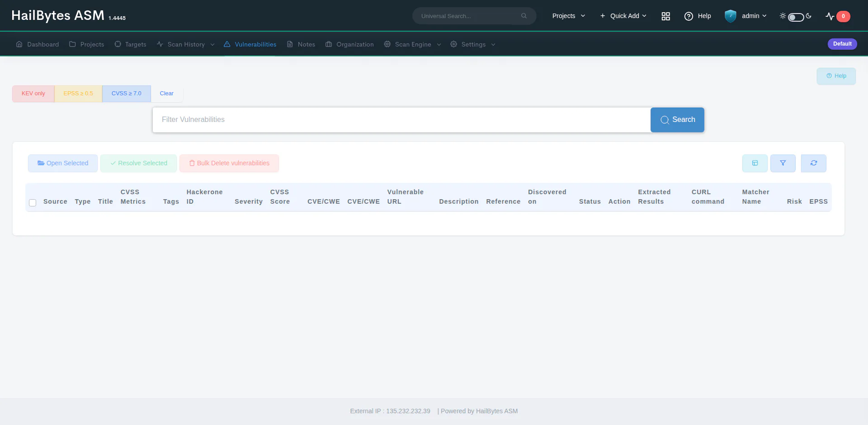Expand the admin user menu
This screenshot has height=425, width=868.
click(754, 16)
